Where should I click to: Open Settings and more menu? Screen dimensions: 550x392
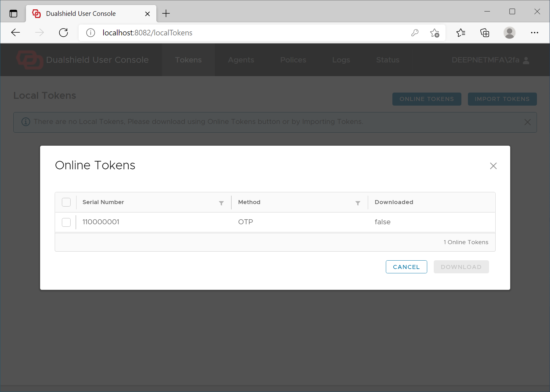(x=534, y=33)
